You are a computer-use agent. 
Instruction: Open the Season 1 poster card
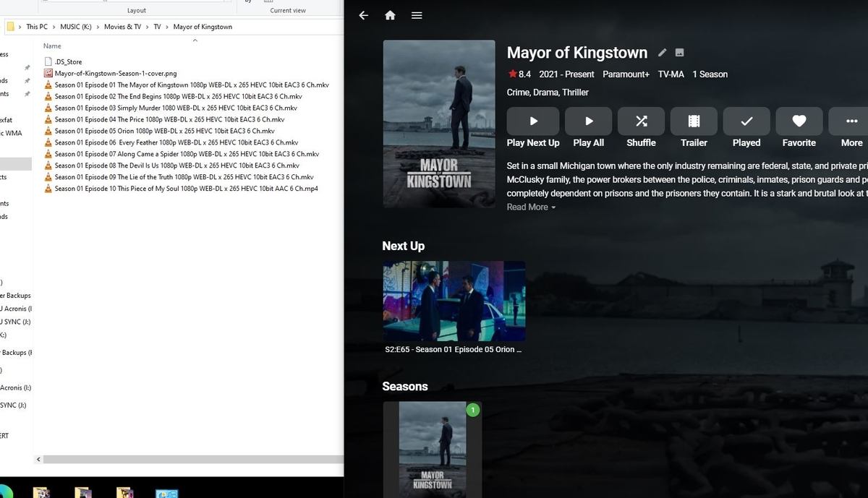(433, 448)
